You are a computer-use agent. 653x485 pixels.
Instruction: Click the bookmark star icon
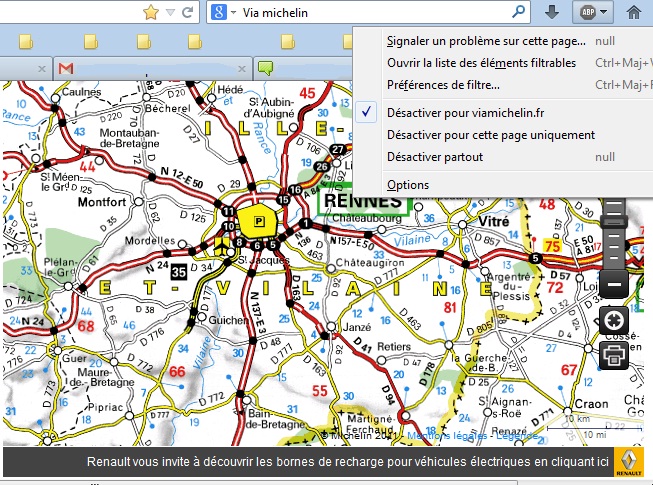[x=150, y=12]
